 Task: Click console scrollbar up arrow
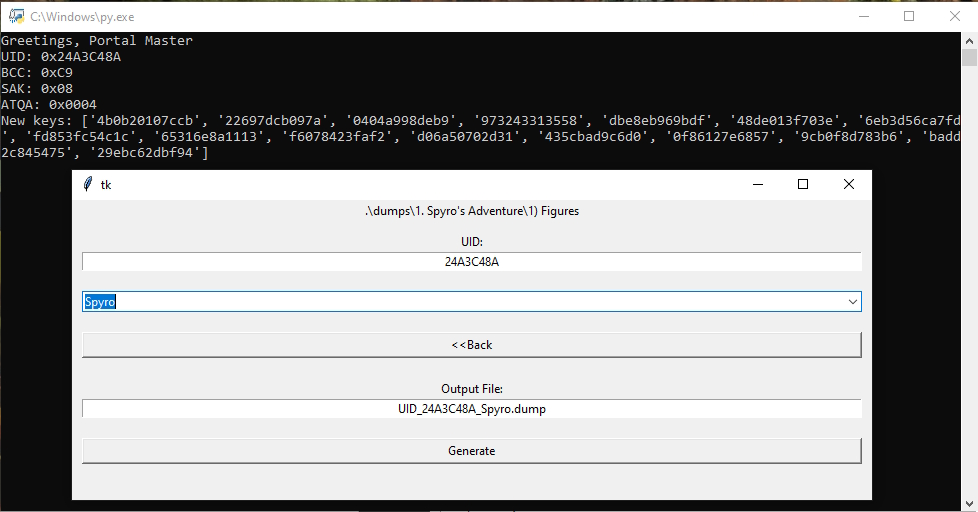pyautogui.click(x=969, y=41)
